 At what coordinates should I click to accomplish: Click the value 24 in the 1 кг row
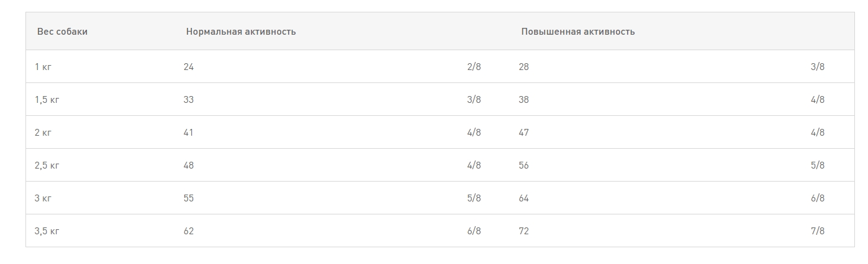click(x=189, y=67)
